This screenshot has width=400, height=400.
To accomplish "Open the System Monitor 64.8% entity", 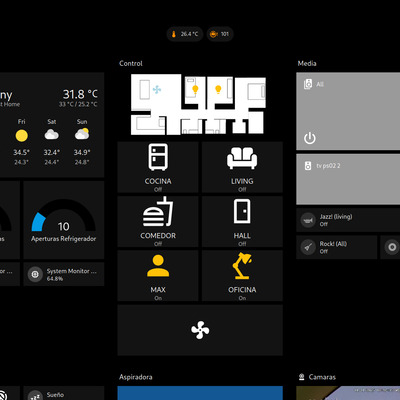I will [64, 274].
